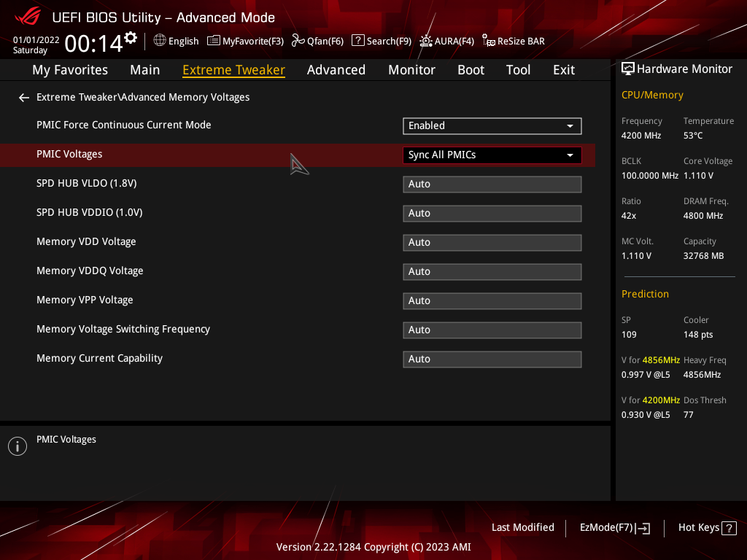Viewport: 747px width, 560px height.
Task: Click the EzMode(F7) exit arrow icon
Action: 643,528
